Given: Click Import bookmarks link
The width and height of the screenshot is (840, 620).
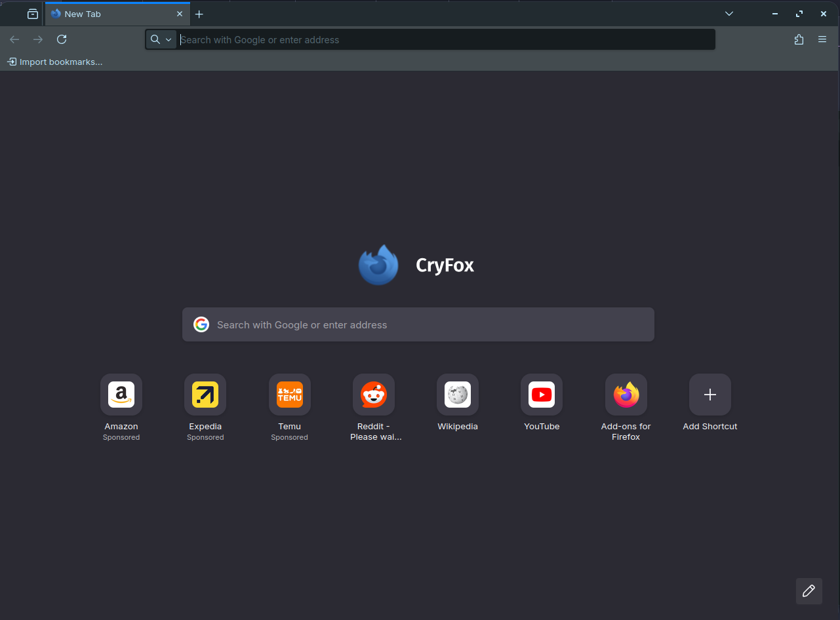Looking at the screenshot, I should pos(55,62).
